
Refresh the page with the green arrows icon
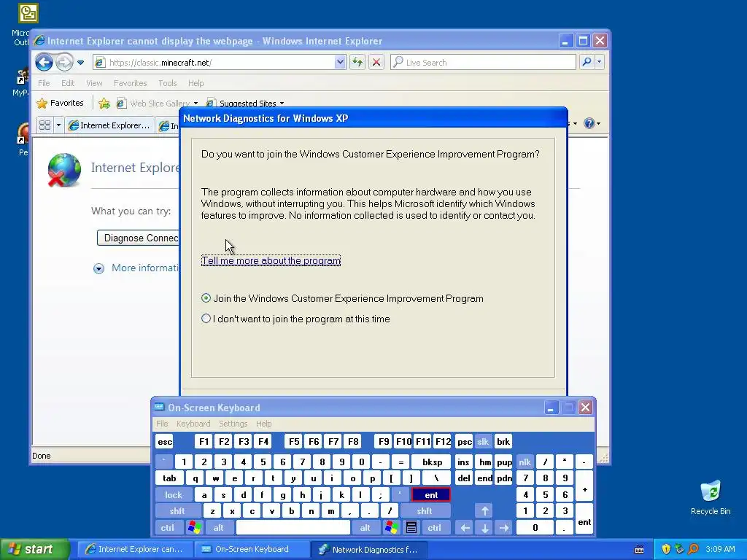point(357,63)
